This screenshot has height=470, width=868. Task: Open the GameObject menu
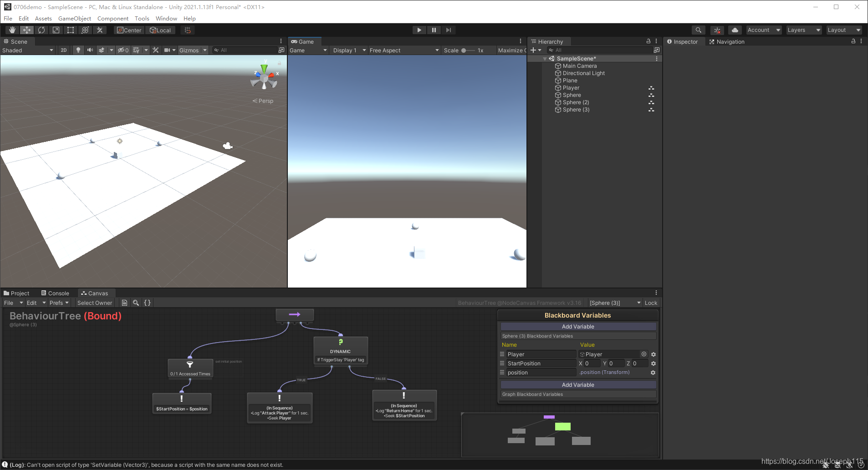75,18
